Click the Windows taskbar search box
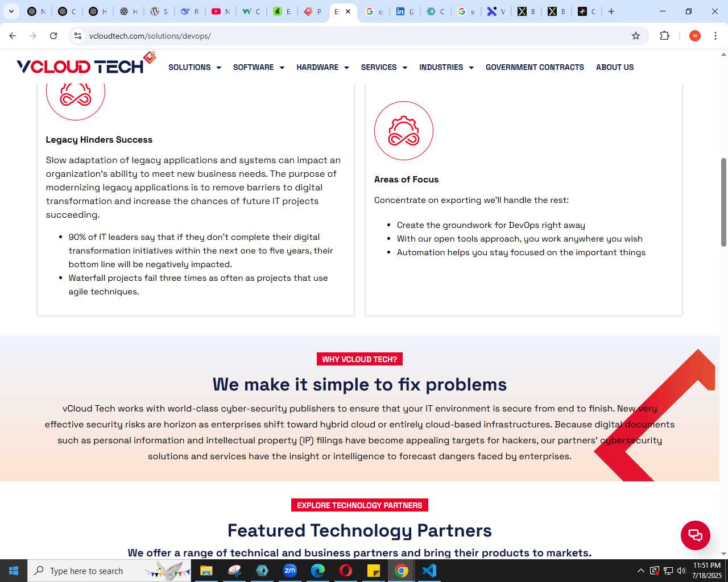 [x=110, y=571]
